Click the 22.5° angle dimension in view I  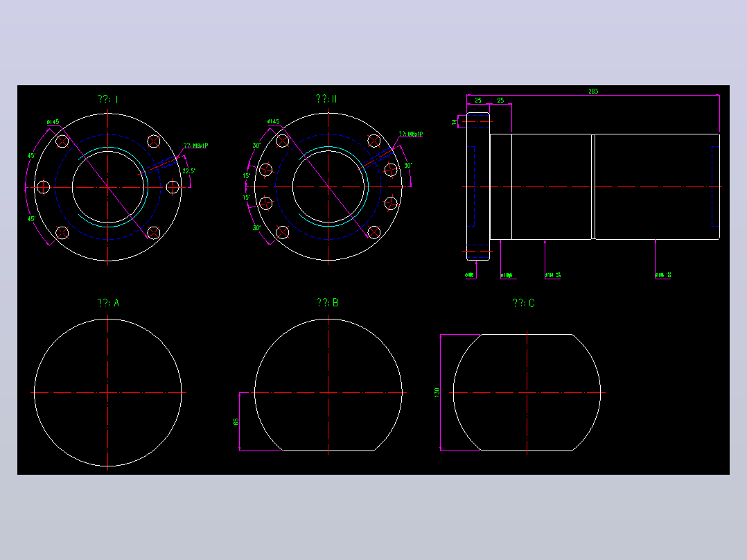click(189, 171)
